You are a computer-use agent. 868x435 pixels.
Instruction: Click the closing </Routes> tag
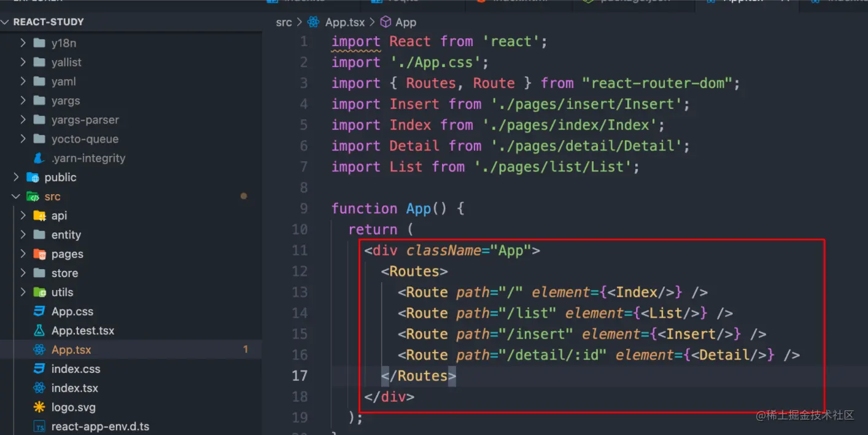click(x=419, y=375)
